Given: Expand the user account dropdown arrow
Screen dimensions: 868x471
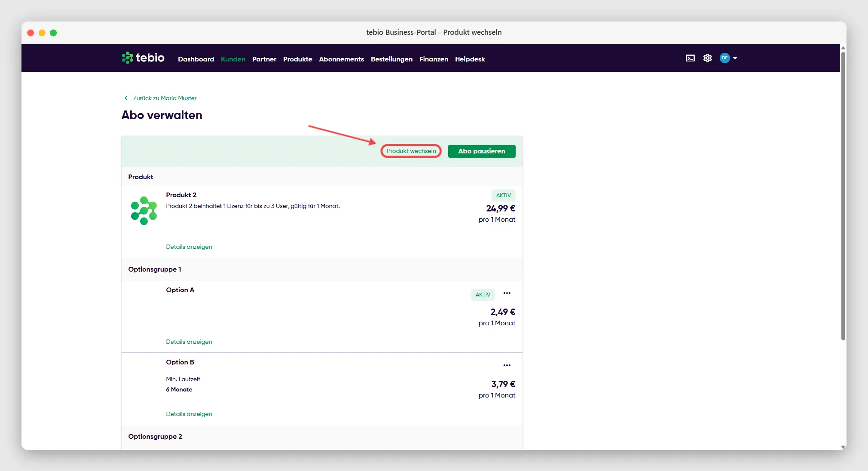Looking at the screenshot, I should pyautogui.click(x=735, y=58).
